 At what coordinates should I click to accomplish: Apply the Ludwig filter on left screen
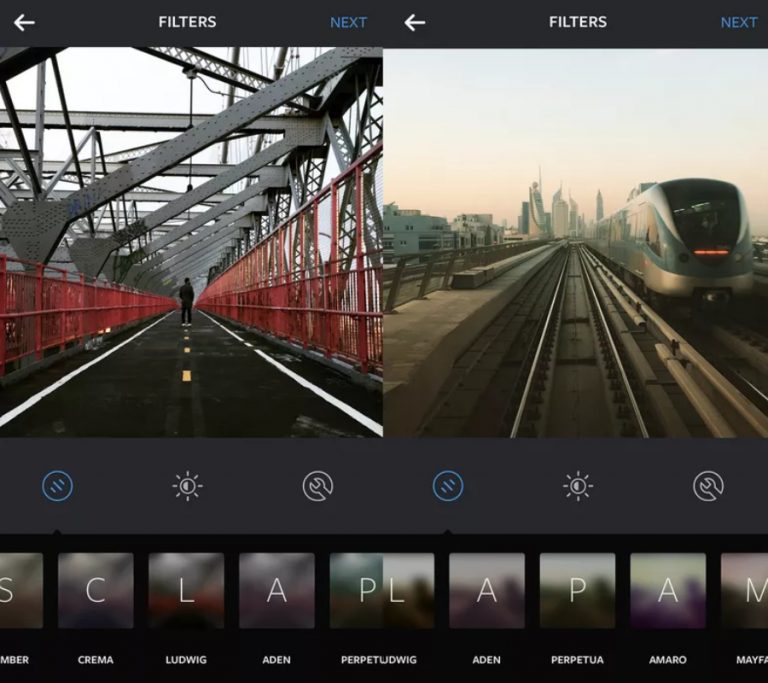(186, 590)
